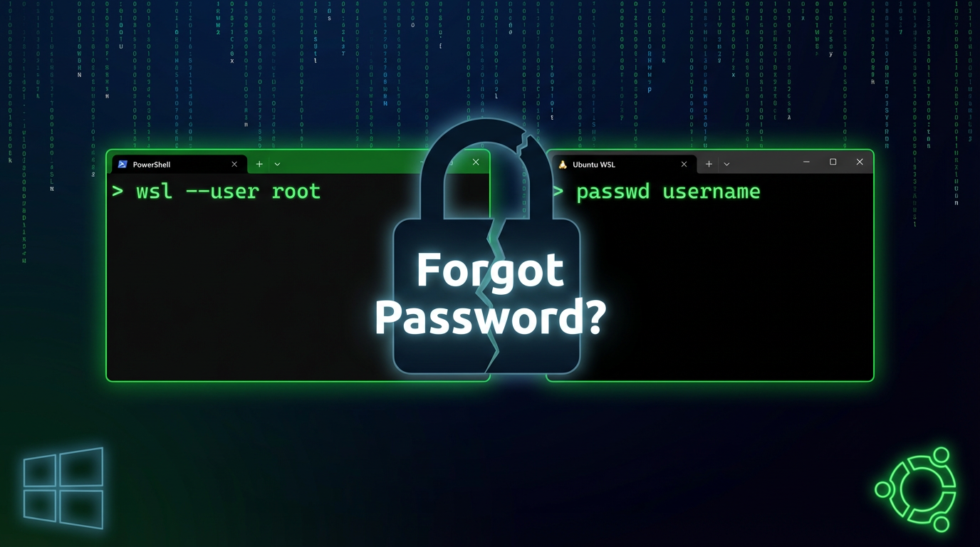Close the Ubuntu WSL window
The width and height of the screenshot is (980, 547).
click(x=860, y=162)
